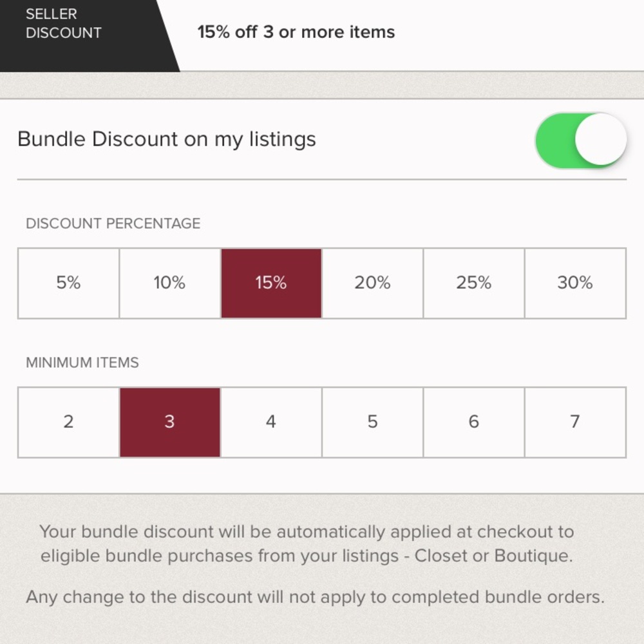Screen dimensions: 644x644
Task: Click the 'completed bundle orders' notice text
Action: (315, 597)
